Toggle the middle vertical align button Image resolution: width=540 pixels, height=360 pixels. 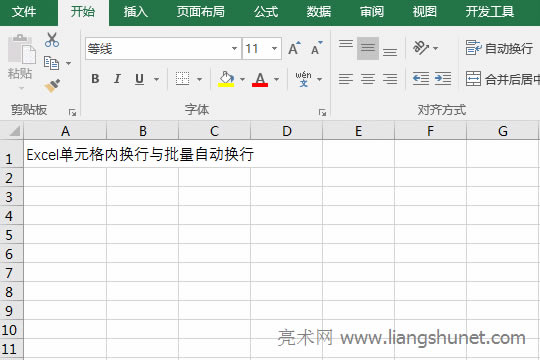(x=368, y=48)
